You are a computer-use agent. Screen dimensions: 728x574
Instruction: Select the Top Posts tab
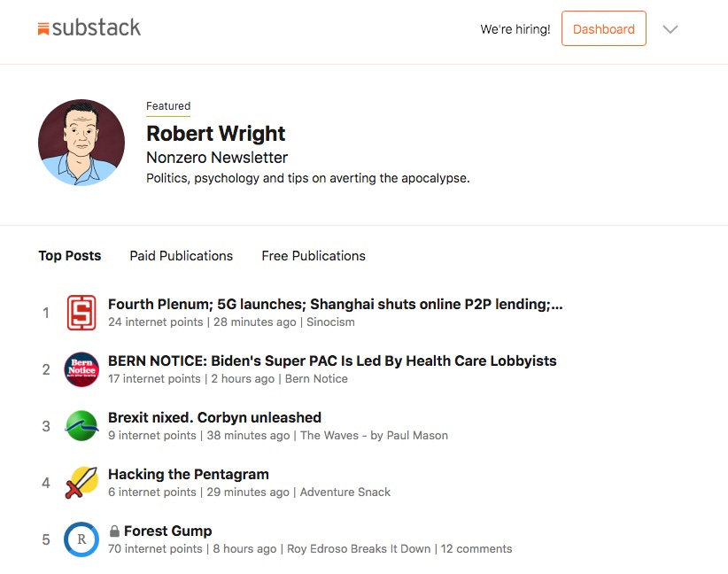[70, 256]
